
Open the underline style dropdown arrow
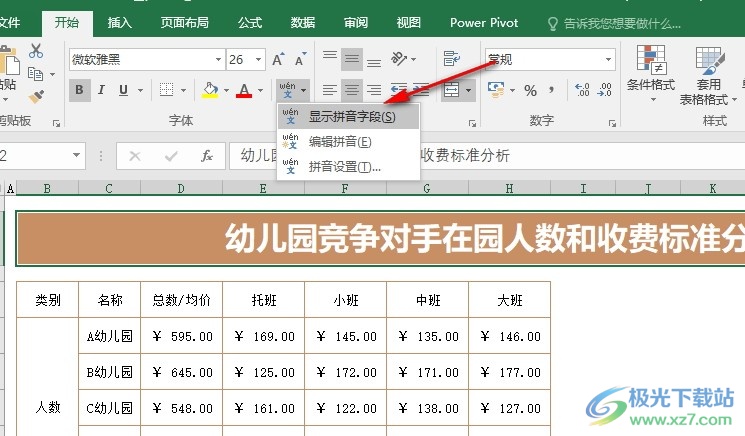pyautogui.click(x=141, y=90)
